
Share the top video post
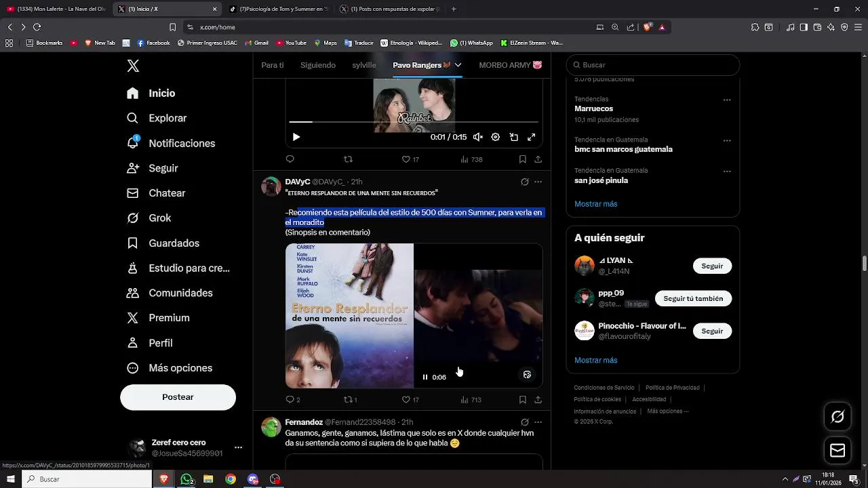tap(538, 159)
